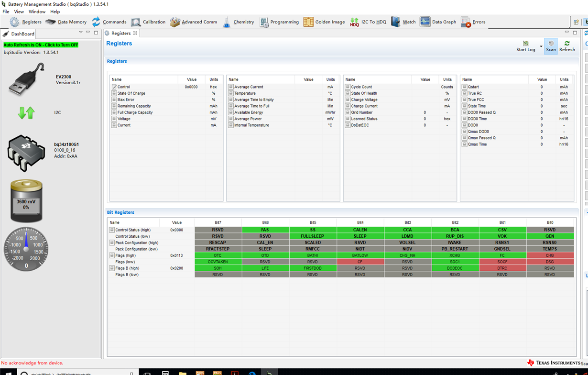Image resolution: width=588 pixels, height=375 pixels.
Task: Click the battery 3600 mV icon
Action: tap(26, 201)
